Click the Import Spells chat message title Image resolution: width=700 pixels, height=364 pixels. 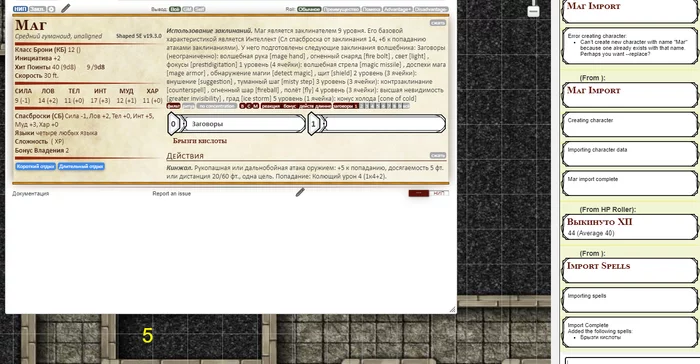(598, 266)
